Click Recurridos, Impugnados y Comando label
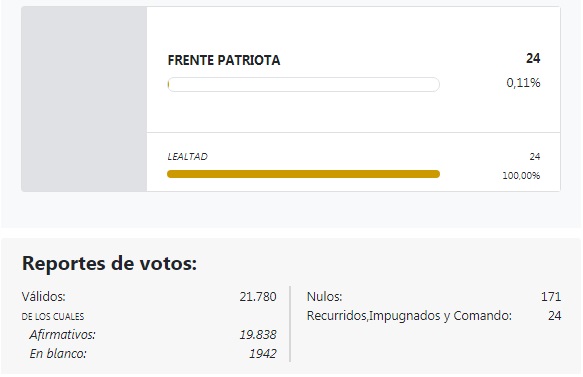Screen dimensions: 583x377 [409, 316]
